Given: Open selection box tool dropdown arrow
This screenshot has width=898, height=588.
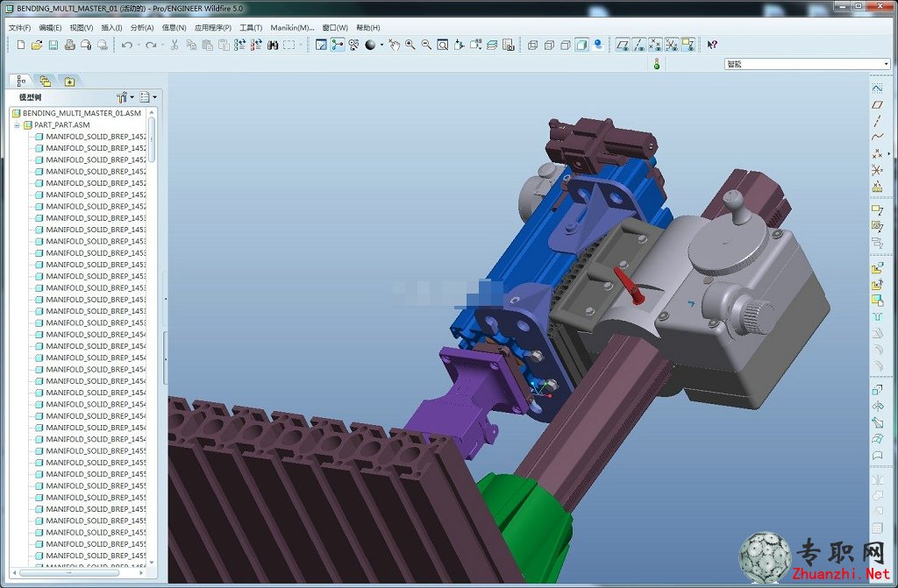Looking at the screenshot, I should (301, 45).
